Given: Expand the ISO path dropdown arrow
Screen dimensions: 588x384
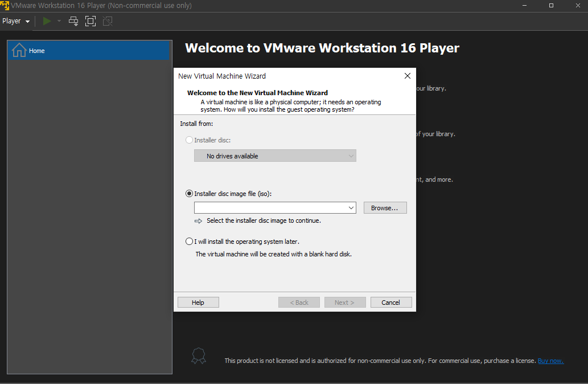Looking at the screenshot, I should [x=351, y=207].
